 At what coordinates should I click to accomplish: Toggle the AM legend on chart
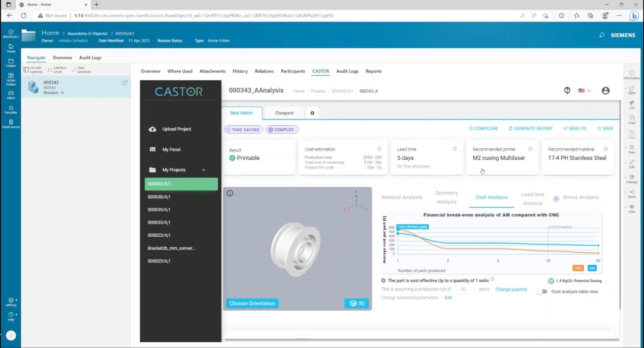tap(592, 268)
